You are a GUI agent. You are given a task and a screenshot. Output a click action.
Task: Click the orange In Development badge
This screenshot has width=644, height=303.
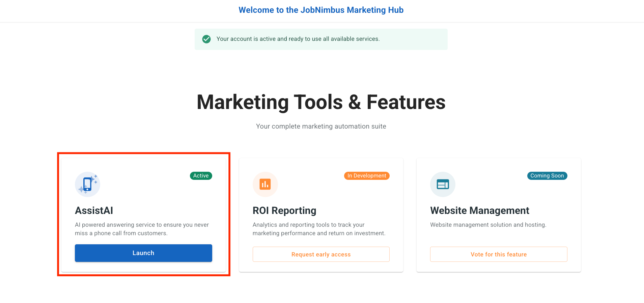[366, 176]
